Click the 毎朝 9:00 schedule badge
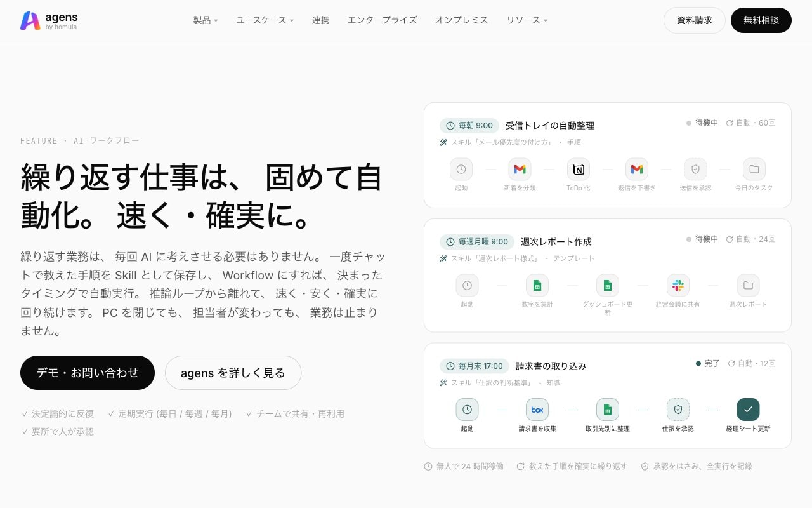Viewport: 812px width, 508px height. point(469,126)
